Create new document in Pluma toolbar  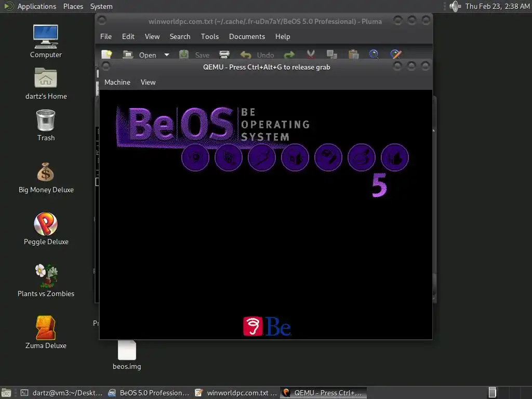(x=107, y=55)
